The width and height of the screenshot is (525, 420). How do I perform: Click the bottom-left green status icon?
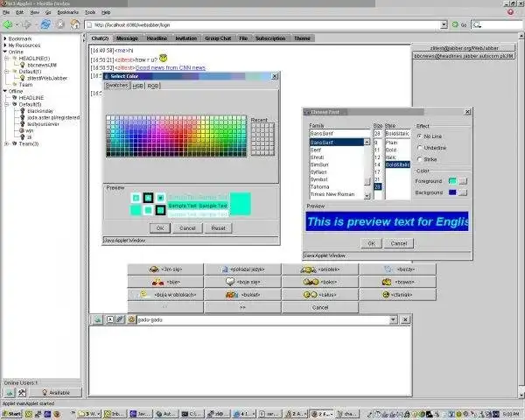pyautogui.click(x=10, y=393)
